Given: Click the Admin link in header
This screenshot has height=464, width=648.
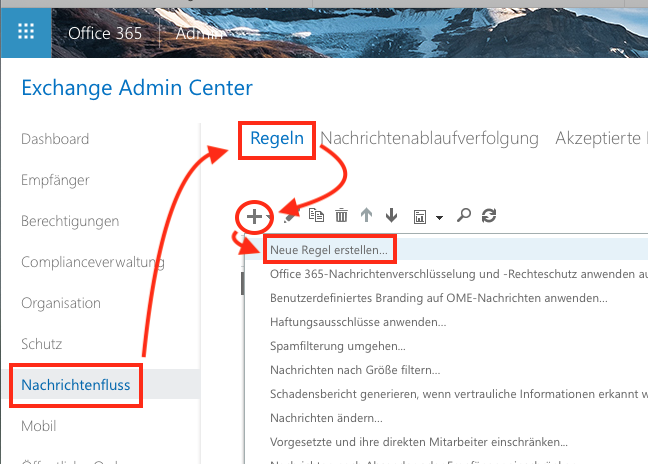Looking at the screenshot, I should click(x=199, y=33).
